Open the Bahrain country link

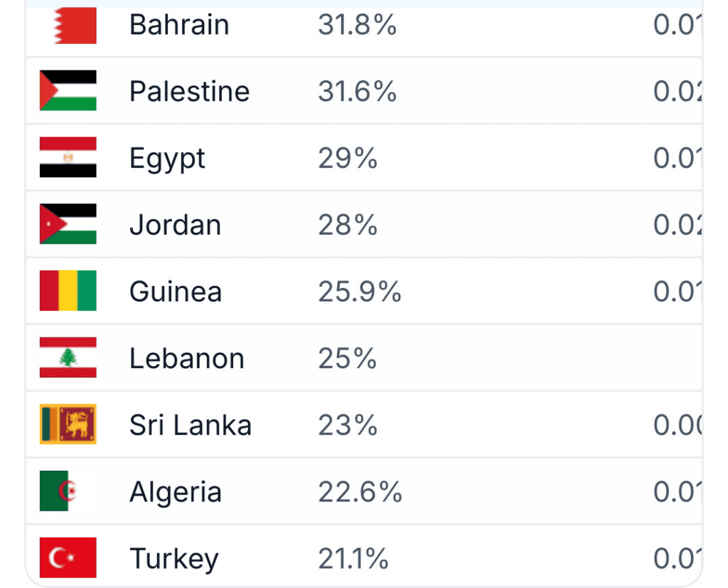[x=179, y=25]
